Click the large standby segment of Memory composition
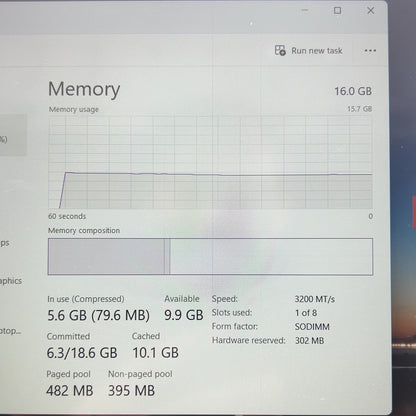This screenshot has height=416, width=416. click(x=271, y=256)
